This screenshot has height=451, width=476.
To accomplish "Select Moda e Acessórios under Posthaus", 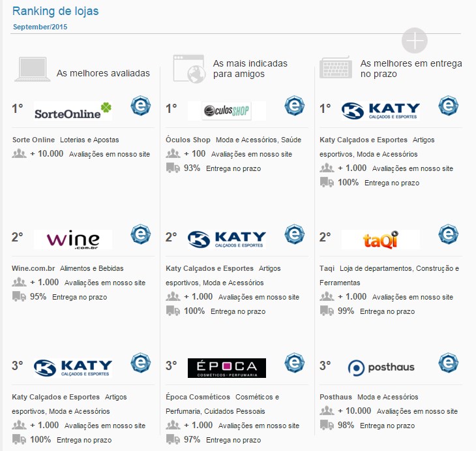I will point(388,397).
